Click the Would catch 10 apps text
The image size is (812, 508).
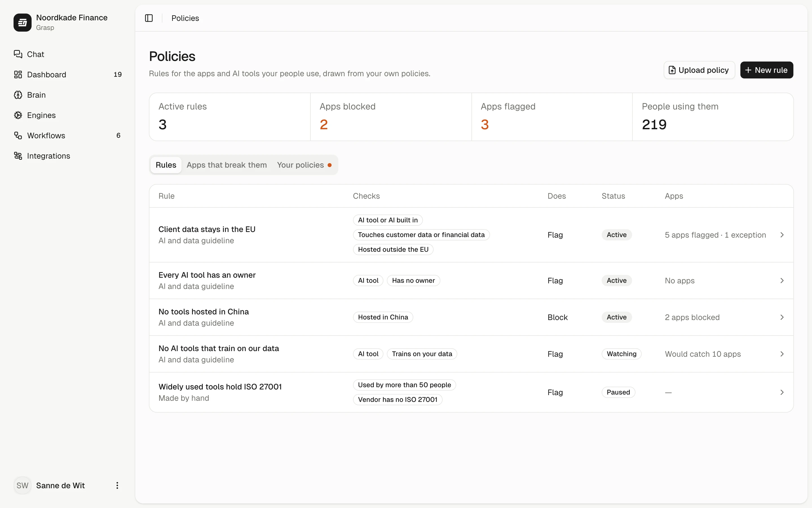(703, 354)
